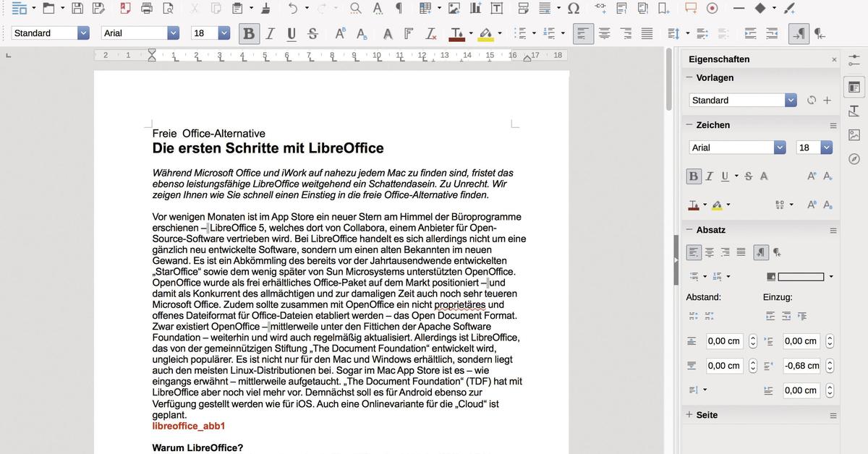Apply superscript from the formatting toolbar
868x454 pixels.
tap(340, 33)
